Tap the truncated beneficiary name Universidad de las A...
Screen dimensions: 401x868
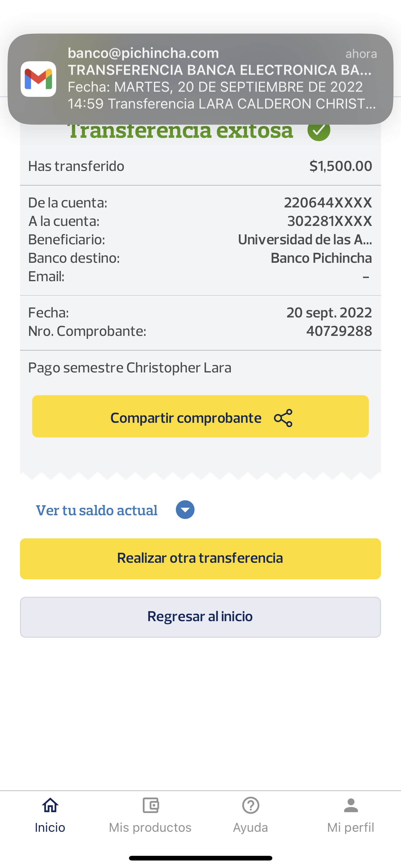click(304, 240)
